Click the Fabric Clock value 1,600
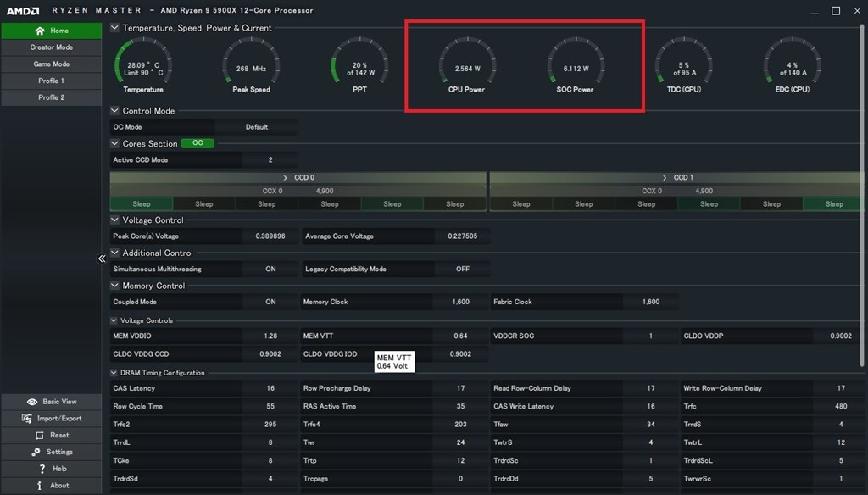Image resolution: width=868 pixels, height=495 pixels. point(651,302)
